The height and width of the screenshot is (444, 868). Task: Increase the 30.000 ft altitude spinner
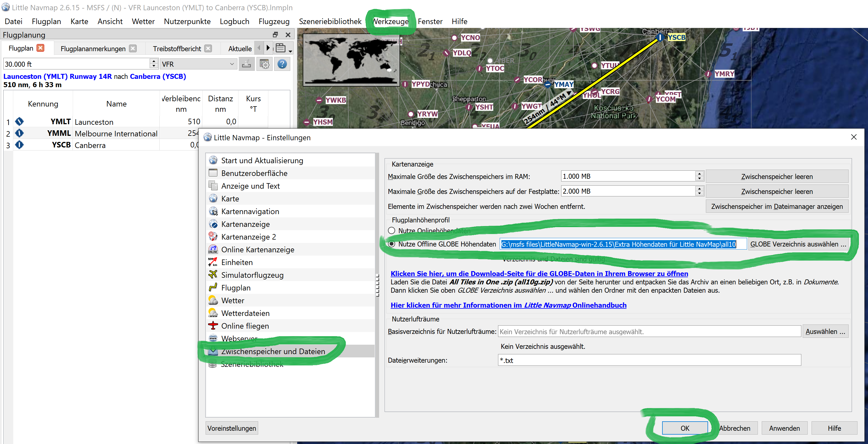click(154, 61)
